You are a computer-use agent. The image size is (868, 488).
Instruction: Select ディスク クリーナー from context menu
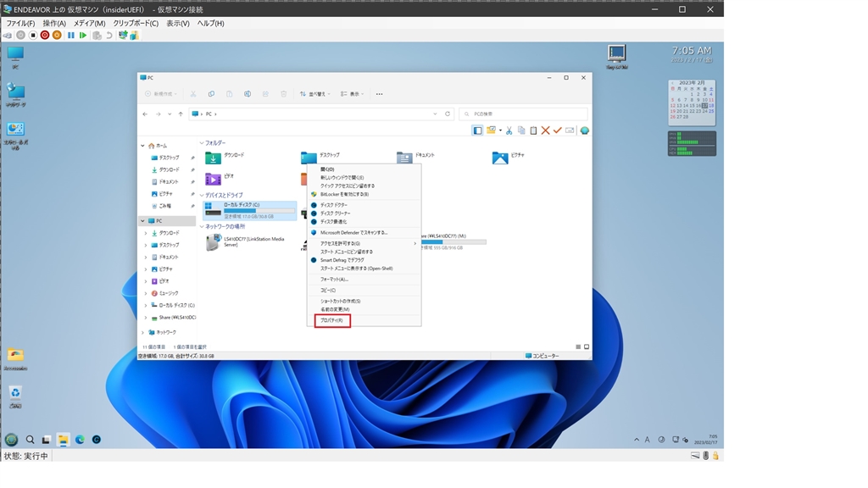(x=364, y=213)
